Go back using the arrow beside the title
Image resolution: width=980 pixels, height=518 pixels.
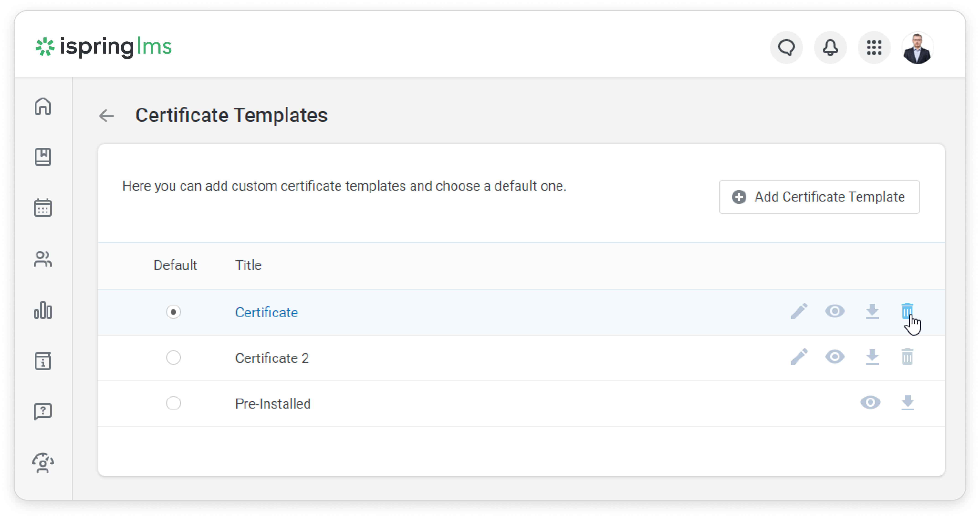[x=107, y=116]
